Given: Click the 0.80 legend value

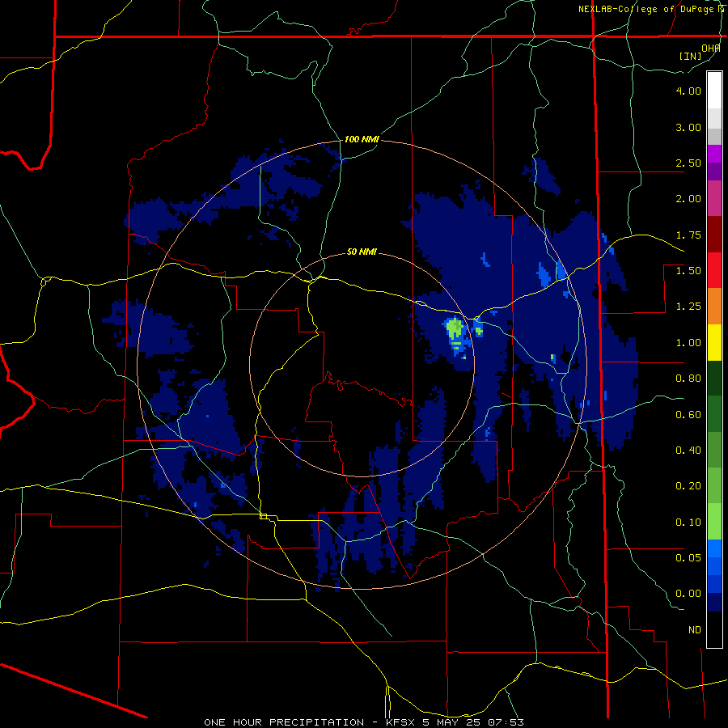Looking at the screenshot, I should (688, 379).
